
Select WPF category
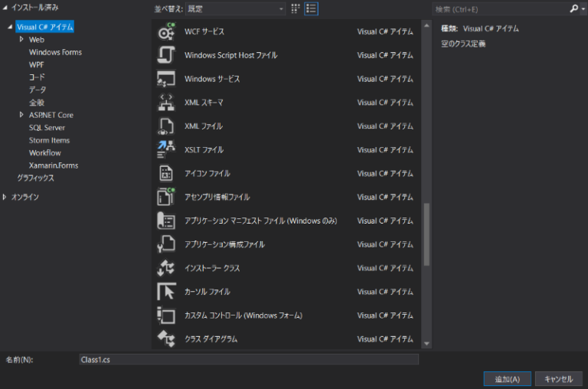(37, 64)
